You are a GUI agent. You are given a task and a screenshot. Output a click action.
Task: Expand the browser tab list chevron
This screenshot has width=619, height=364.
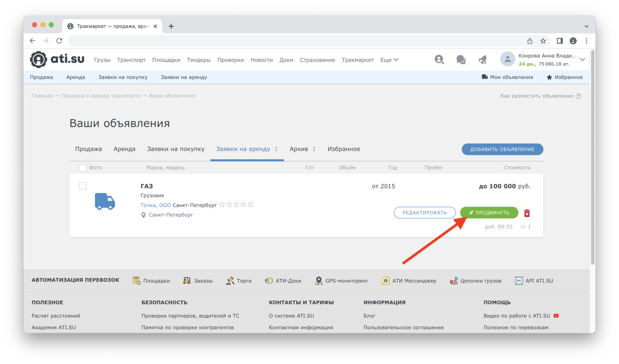586,26
